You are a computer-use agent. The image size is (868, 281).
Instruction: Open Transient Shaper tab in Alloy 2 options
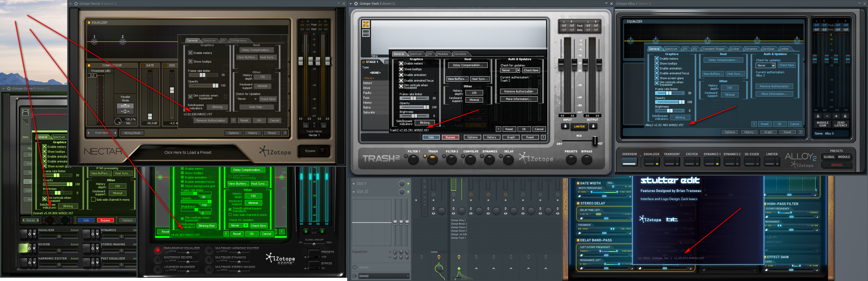pyautogui.click(x=713, y=49)
